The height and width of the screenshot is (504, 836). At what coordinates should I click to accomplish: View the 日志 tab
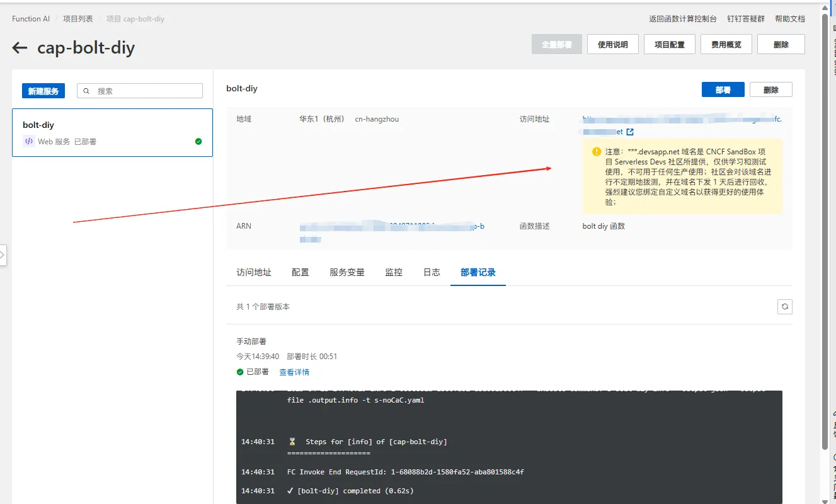432,272
